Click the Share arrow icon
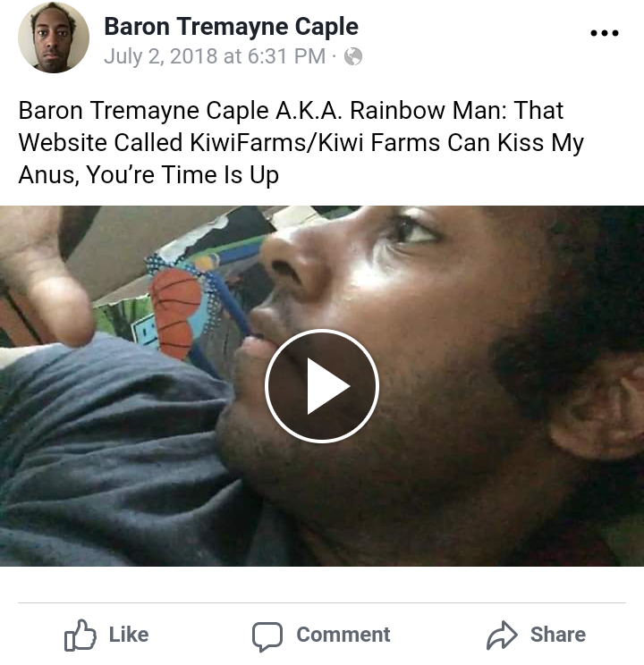Screen dimensions: 644x665 pyautogui.click(x=502, y=635)
